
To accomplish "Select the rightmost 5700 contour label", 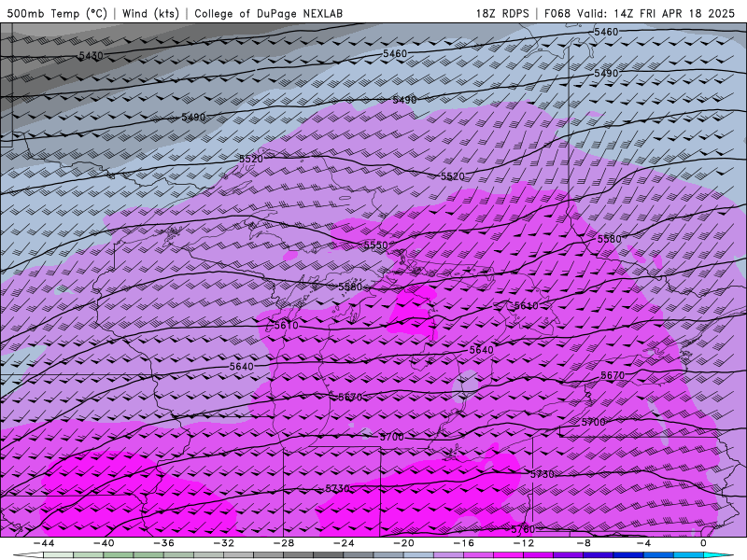I will pos(594,422).
